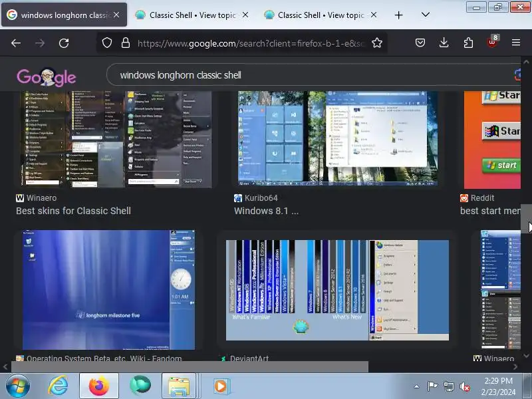The width and height of the screenshot is (532, 399).
Task: Open the Classic Shell taskbar icon
Action: [140, 386]
